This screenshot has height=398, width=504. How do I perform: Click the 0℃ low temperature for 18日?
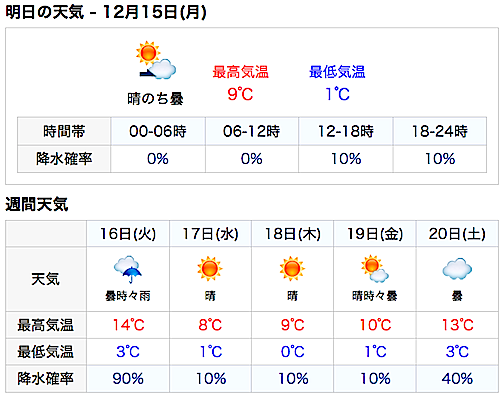293,352
